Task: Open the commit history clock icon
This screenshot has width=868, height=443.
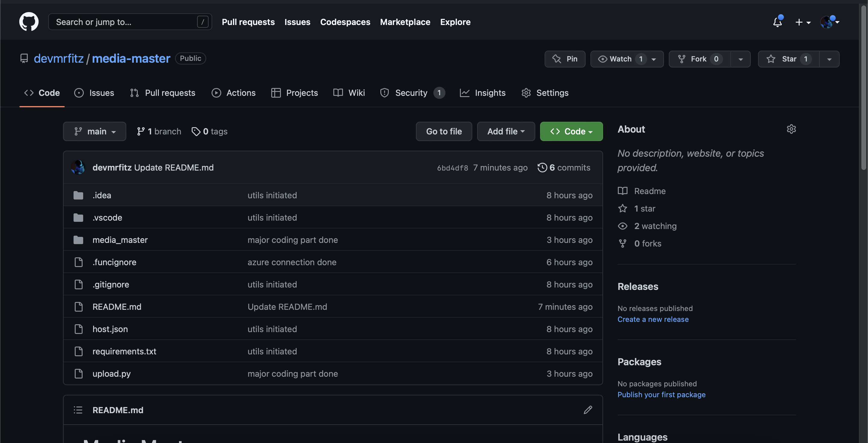Action: point(542,168)
